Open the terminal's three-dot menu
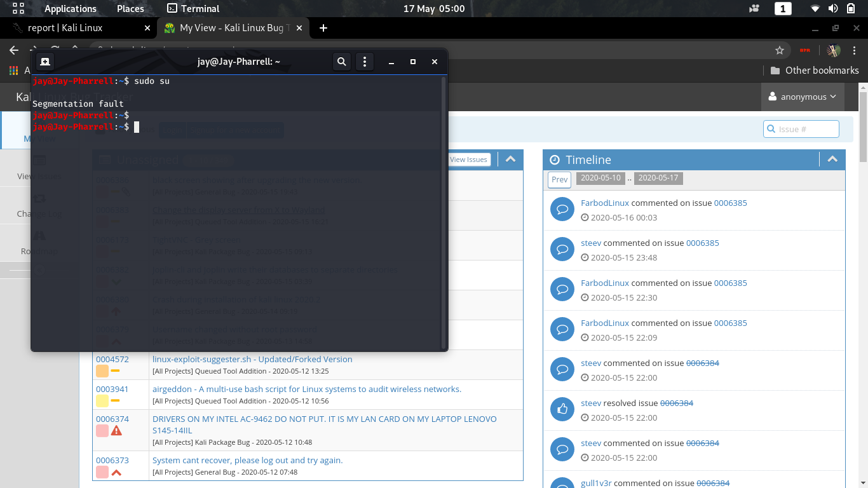Viewport: 868px width, 488px height. (365, 62)
